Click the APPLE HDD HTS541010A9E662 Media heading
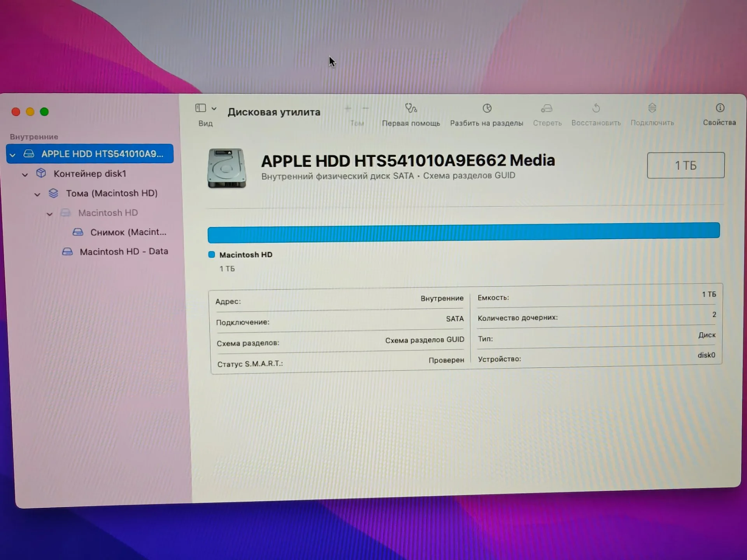 coord(408,161)
